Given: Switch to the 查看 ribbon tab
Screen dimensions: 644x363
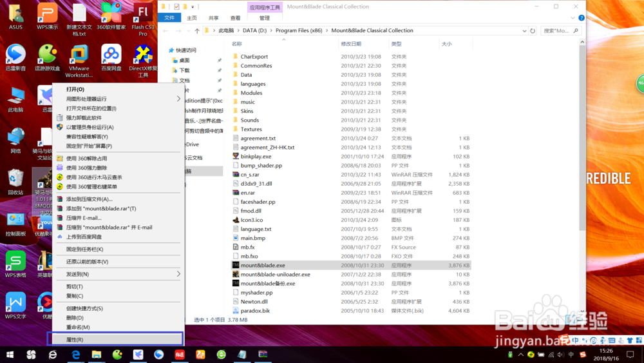Looking at the screenshot, I should (235, 17).
